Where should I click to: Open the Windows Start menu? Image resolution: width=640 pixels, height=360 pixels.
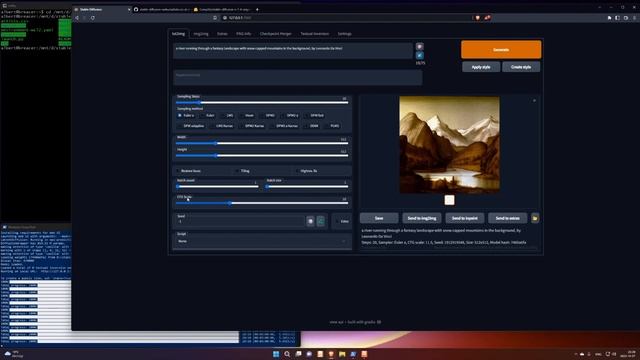276,354
